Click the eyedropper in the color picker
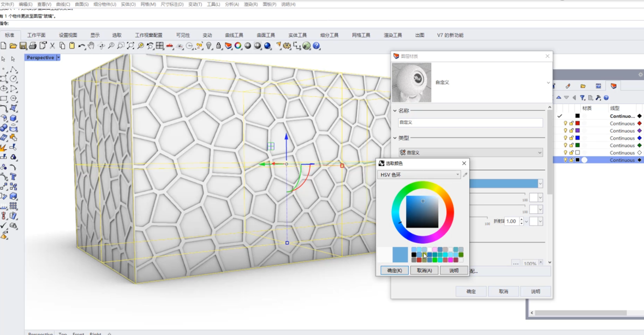This screenshot has height=335, width=644. coord(465,175)
